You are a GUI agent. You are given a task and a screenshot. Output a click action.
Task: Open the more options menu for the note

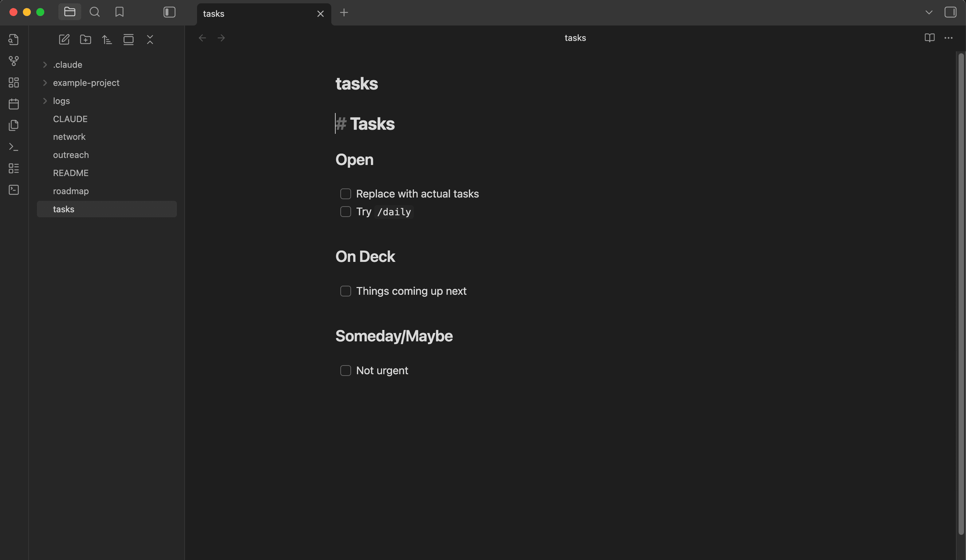[x=949, y=38]
